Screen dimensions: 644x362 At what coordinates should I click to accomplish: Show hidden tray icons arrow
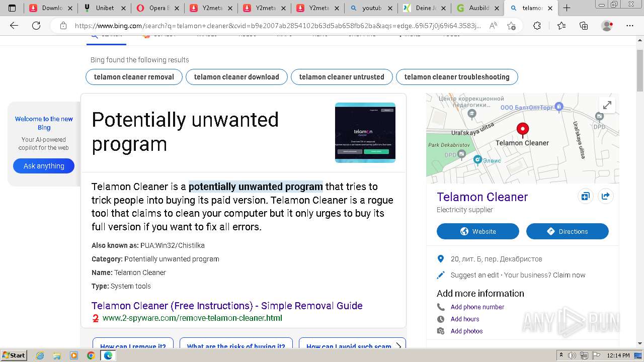point(561,355)
